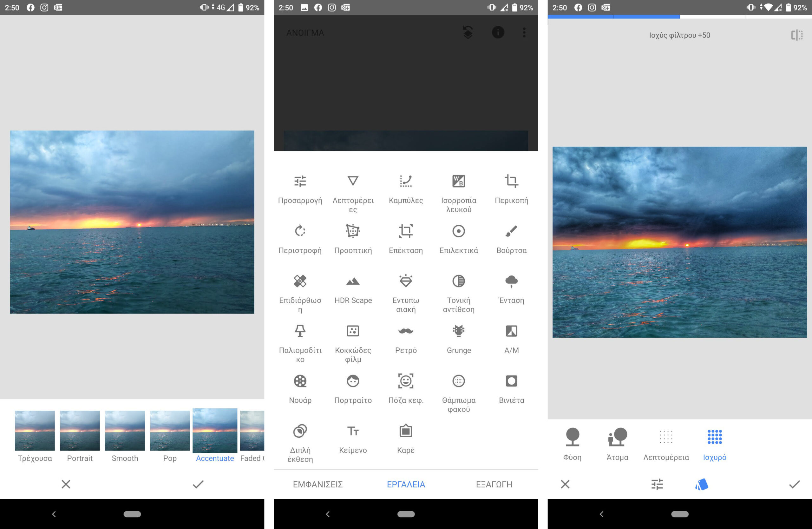Viewport: 812px width, 529px height.
Task: Switch to the ΕΜΦΑΝΙΣΕΙΣ tab
Action: coord(318,484)
